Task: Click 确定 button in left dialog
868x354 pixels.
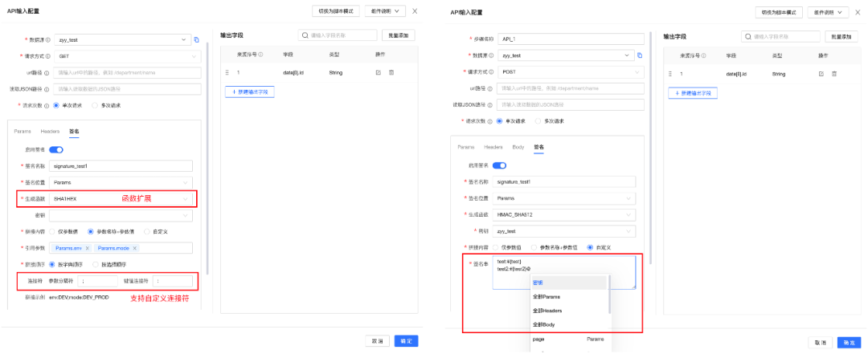Action: (406, 340)
